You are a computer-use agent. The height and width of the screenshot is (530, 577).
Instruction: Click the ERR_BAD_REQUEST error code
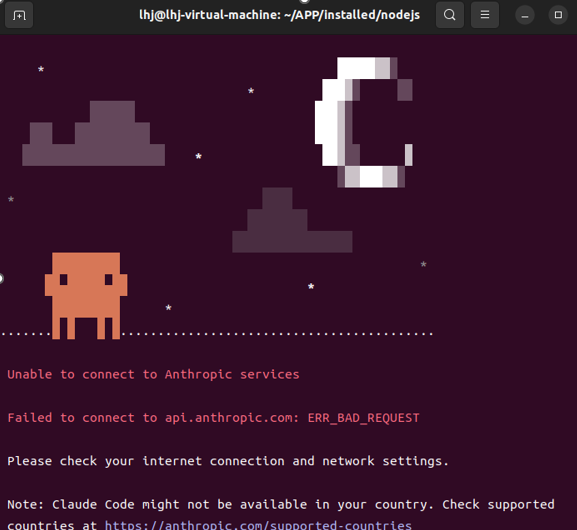[x=363, y=418]
